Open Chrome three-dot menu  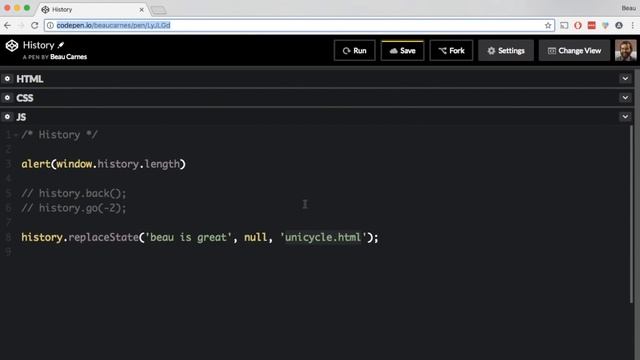click(633, 25)
